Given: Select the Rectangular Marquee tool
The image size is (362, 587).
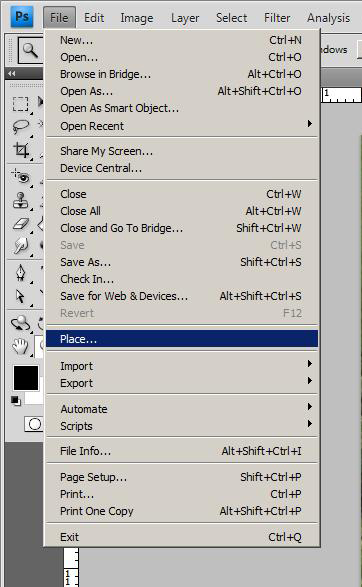Looking at the screenshot, I should click(x=20, y=104).
